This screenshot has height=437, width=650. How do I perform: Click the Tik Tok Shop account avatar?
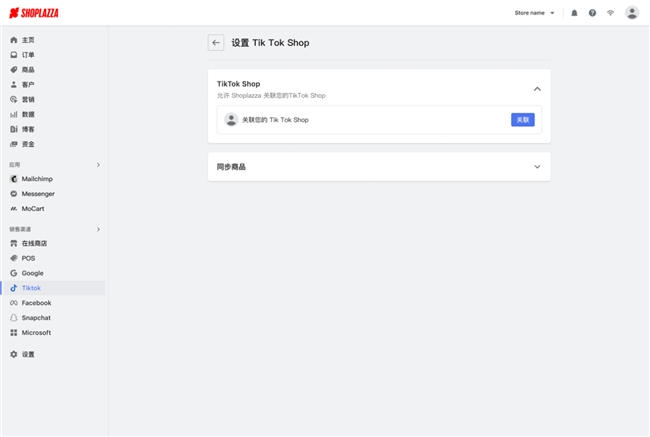coord(231,120)
